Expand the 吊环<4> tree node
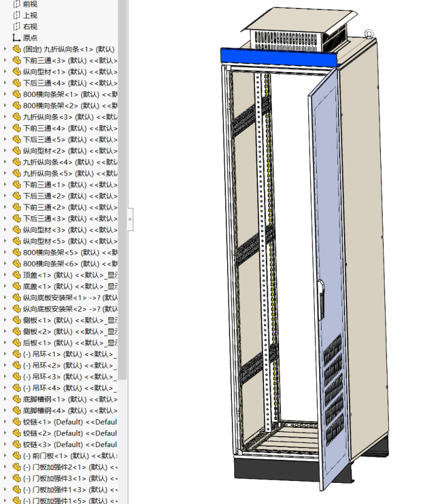This screenshot has height=504, width=436. [x=5, y=388]
